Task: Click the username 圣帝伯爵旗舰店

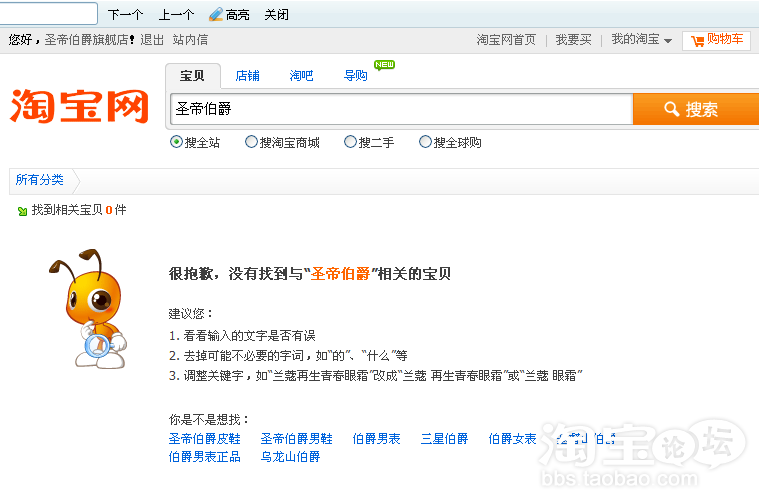Action: 87,40
